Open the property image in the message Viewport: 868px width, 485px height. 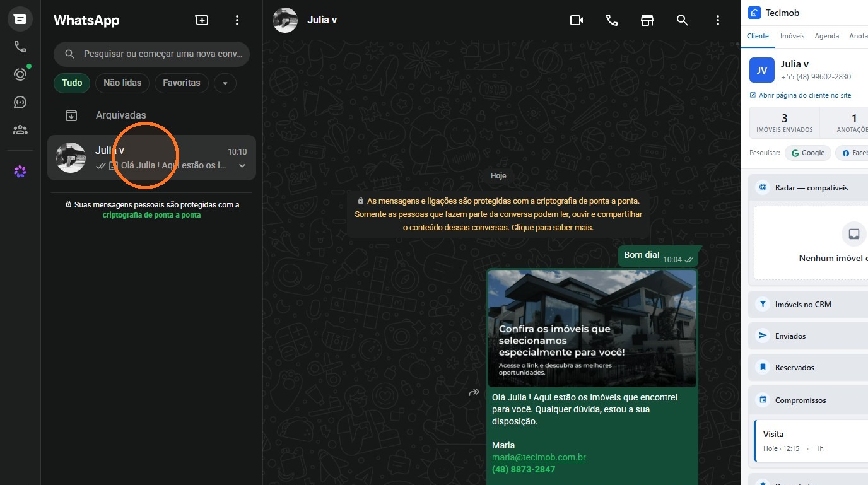pos(592,329)
